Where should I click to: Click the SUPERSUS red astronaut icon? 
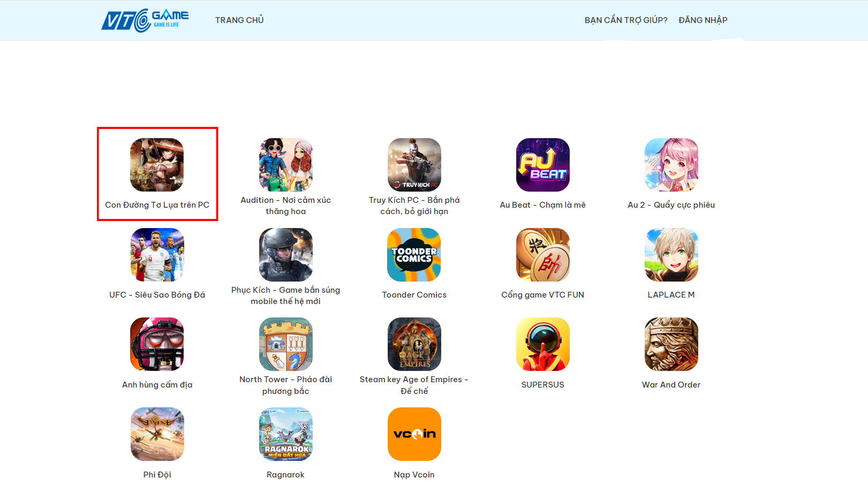point(542,344)
